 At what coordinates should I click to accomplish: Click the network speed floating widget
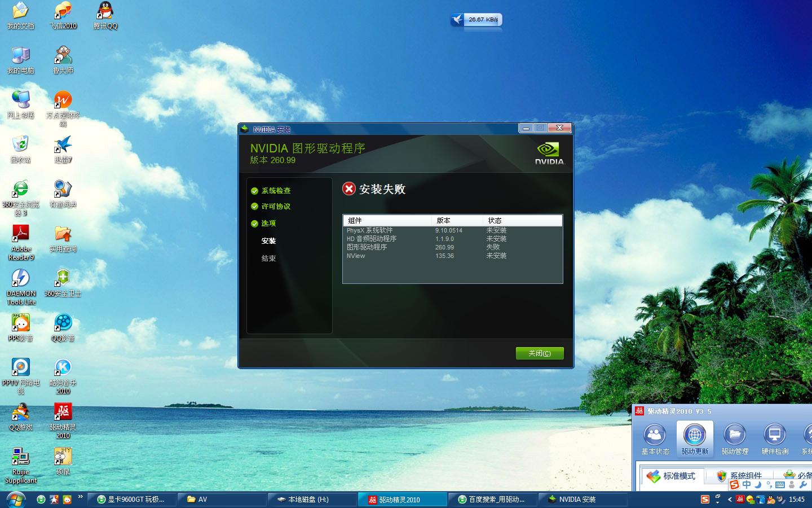tap(476, 20)
